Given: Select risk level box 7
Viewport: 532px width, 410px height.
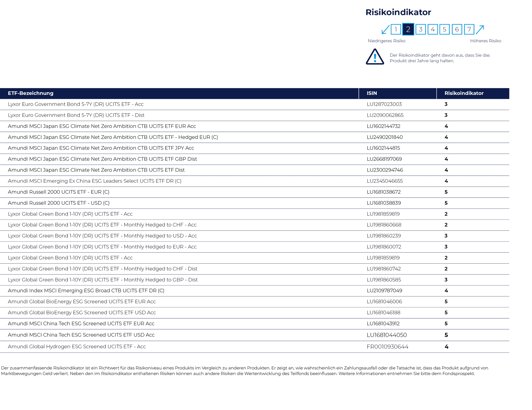Looking at the screenshot, I should point(469,29).
